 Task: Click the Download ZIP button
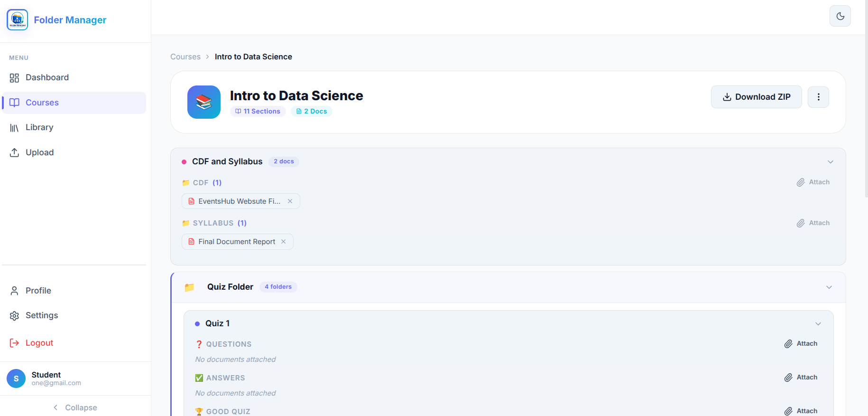(756, 97)
